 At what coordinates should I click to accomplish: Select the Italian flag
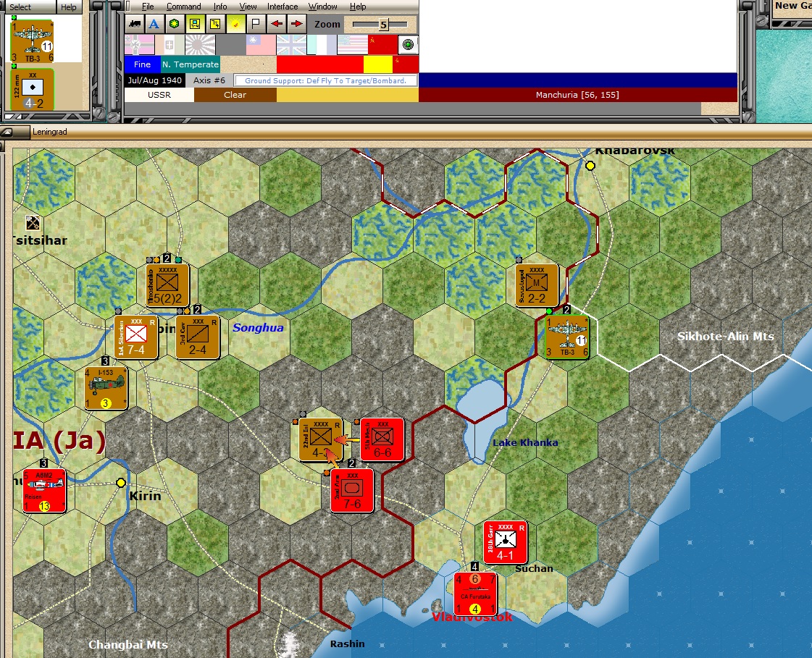(x=169, y=45)
